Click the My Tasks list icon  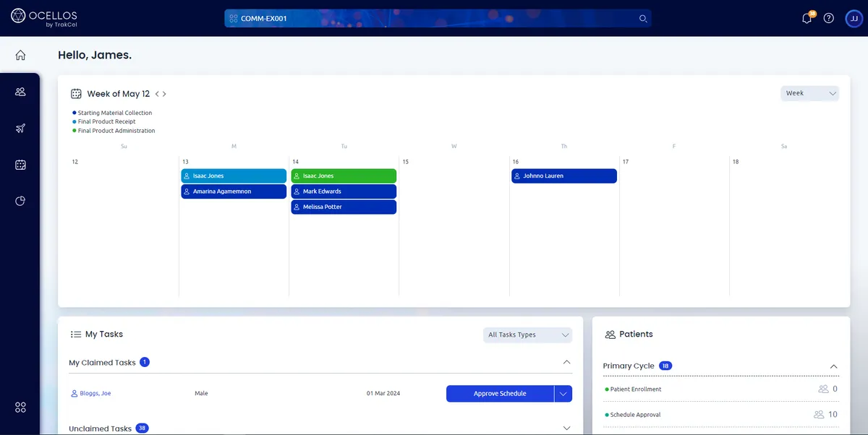click(x=76, y=335)
